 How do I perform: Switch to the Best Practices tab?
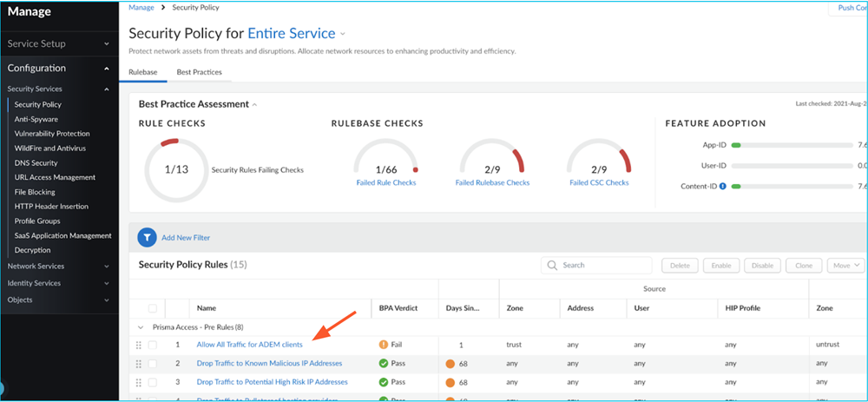coord(199,72)
